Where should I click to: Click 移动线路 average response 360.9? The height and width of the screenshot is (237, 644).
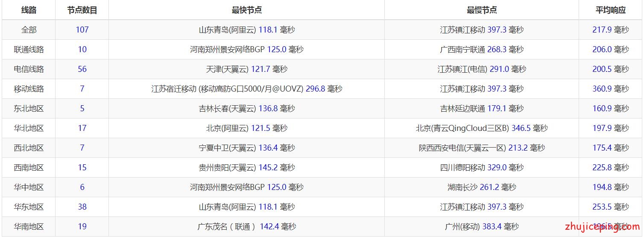602,89
